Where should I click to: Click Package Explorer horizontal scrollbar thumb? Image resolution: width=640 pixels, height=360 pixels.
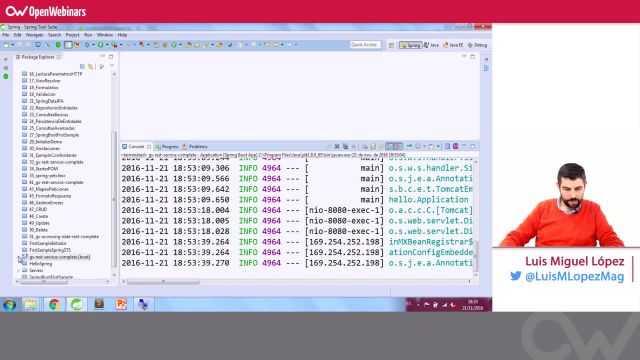tap(44, 282)
